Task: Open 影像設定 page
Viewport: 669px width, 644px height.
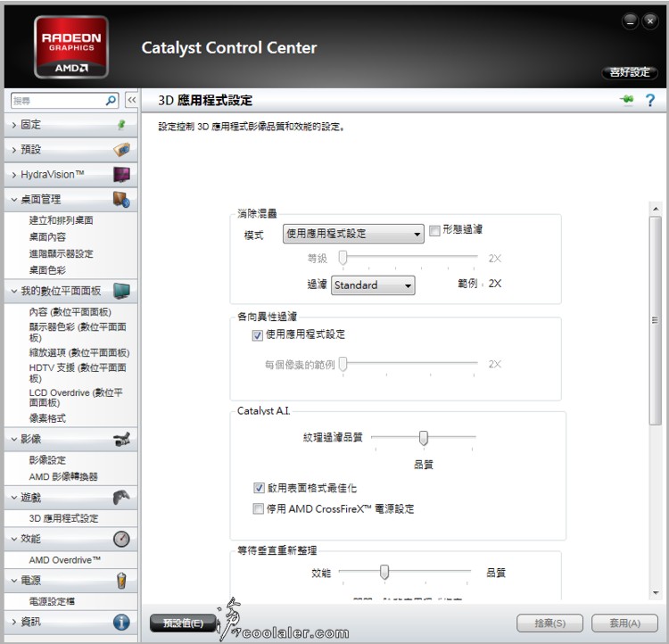Action: [47, 460]
